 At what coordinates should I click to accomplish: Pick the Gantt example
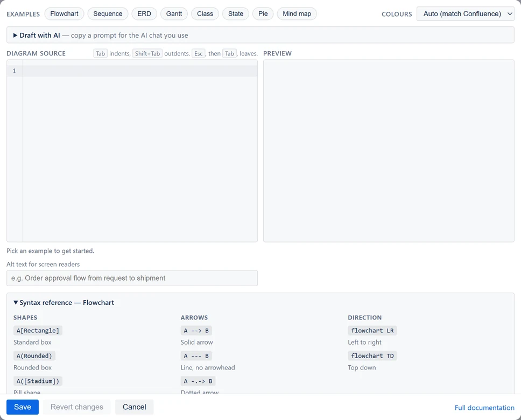(x=174, y=13)
